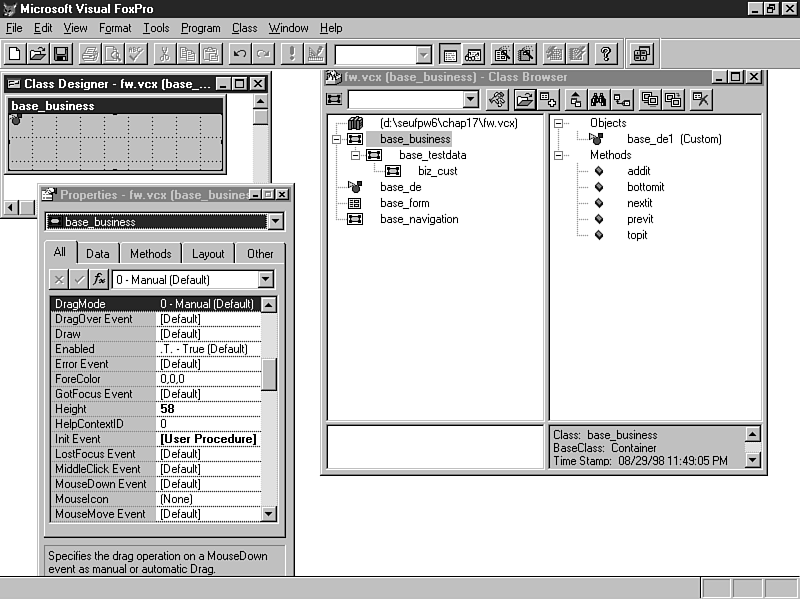Click the Undo toolbar icon
The image size is (800, 600).
point(240,53)
